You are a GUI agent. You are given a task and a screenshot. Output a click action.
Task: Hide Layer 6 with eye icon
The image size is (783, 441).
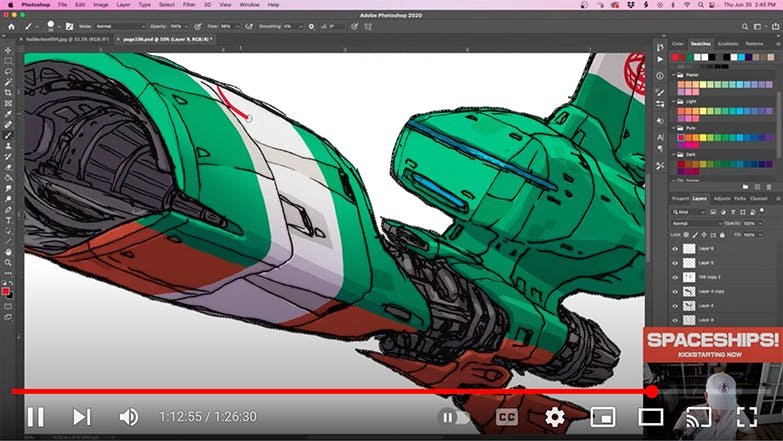tap(675, 249)
